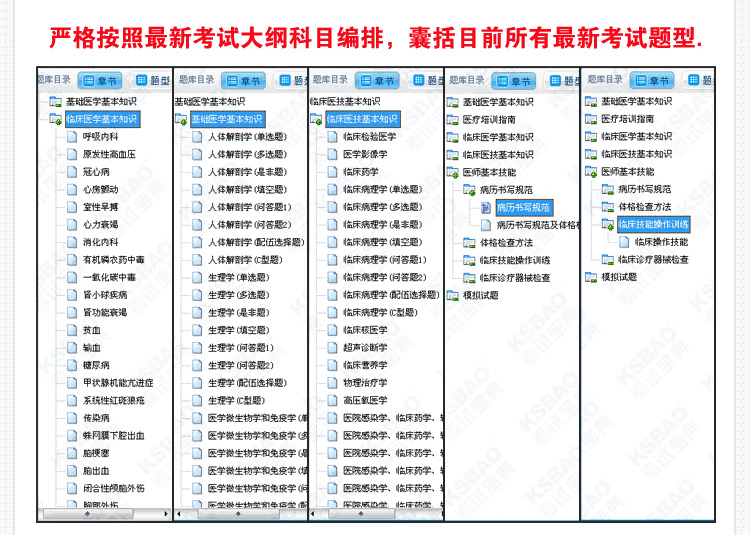Select the 输血 chapter
The width and height of the screenshot is (750, 535).
(x=91, y=348)
